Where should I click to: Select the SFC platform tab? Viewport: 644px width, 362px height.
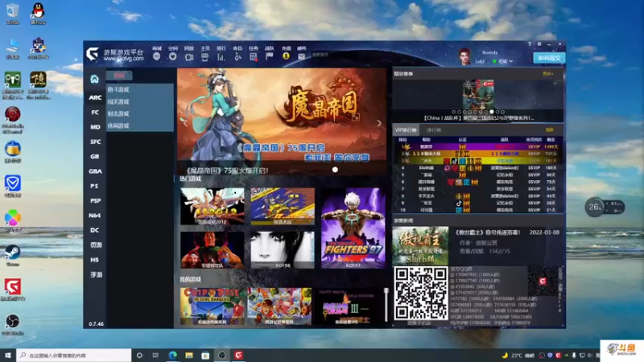tap(95, 142)
